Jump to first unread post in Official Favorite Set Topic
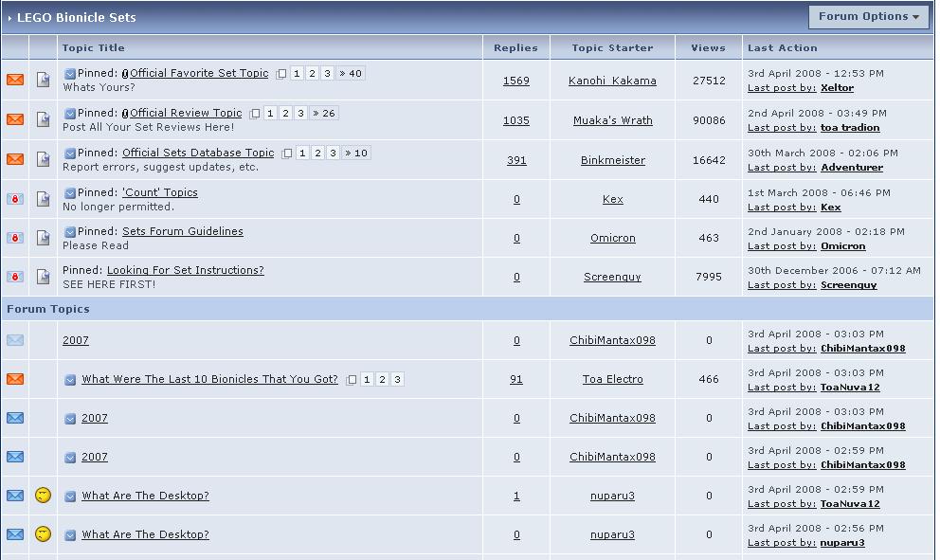 click(x=69, y=74)
